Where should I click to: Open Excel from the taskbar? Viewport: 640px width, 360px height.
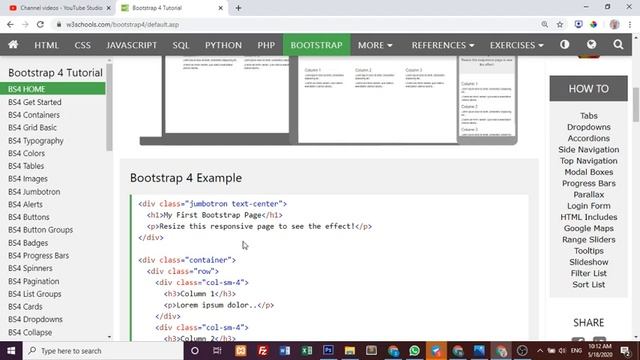307,351
